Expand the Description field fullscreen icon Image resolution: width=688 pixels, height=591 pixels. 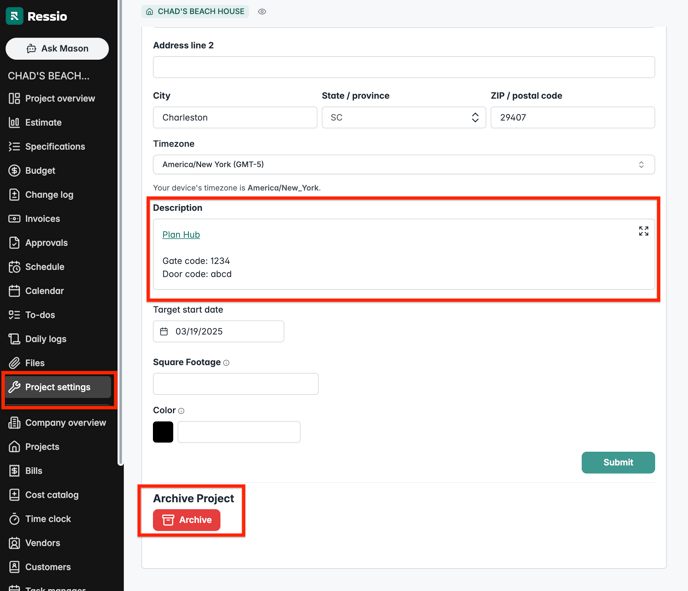[x=643, y=231]
